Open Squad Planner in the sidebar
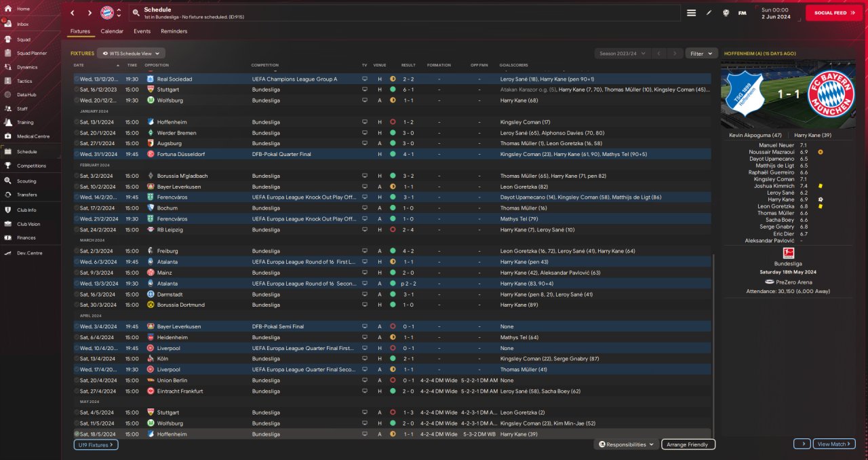The height and width of the screenshot is (460, 868). pos(31,53)
